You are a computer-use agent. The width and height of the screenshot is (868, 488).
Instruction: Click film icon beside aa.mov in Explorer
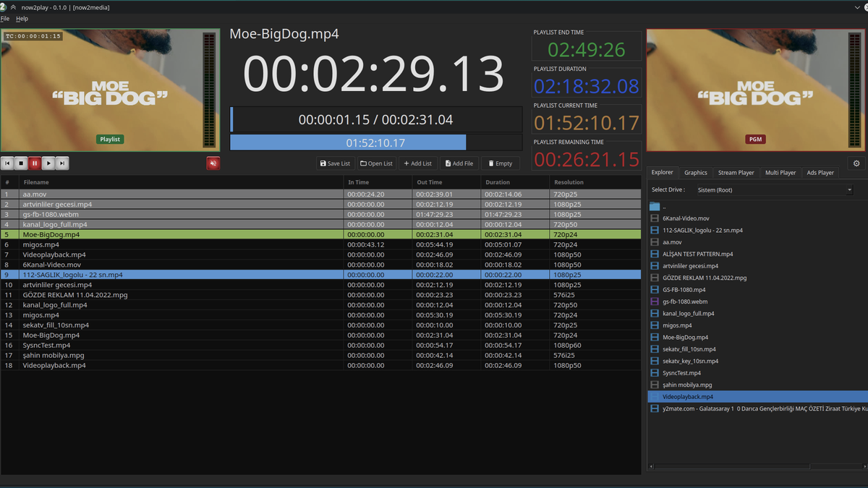655,242
